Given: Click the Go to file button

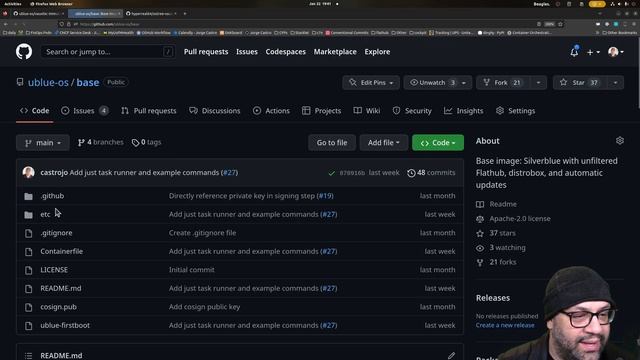Looking at the screenshot, I should click(332, 142).
